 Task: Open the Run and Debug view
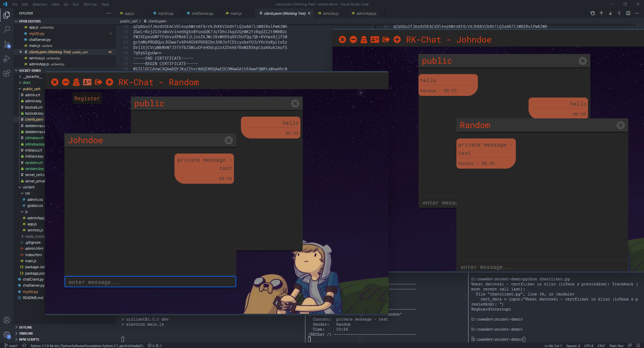coord(7,59)
